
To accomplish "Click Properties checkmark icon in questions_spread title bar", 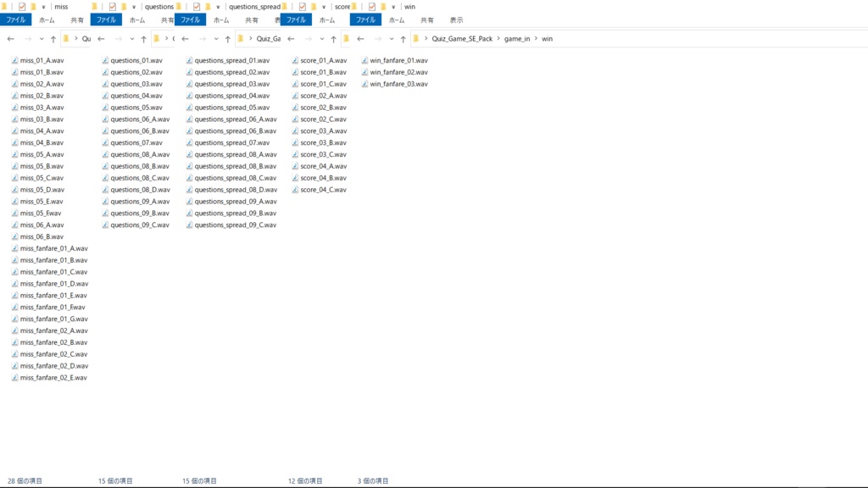I will (197, 7).
